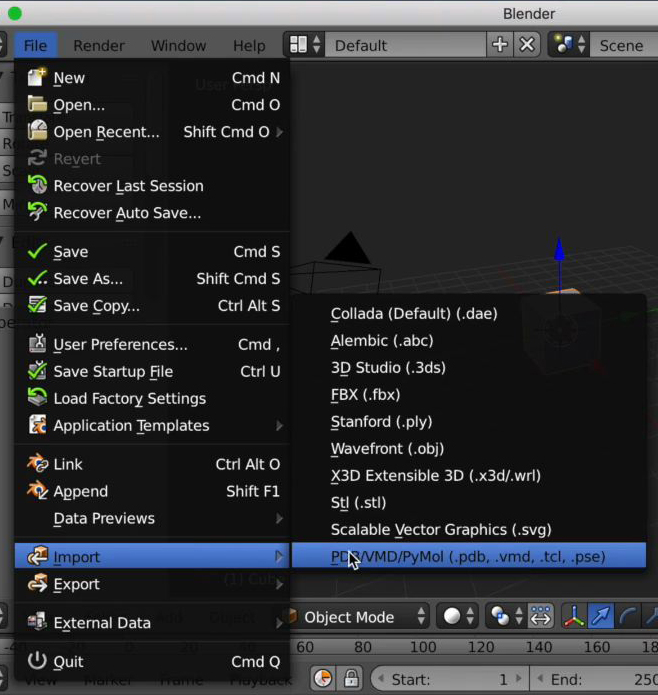Image resolution: width=658 pixels, height=695 pixels.
Task: Expand the Export submenu arrow
Action: [x=279, y=584]
